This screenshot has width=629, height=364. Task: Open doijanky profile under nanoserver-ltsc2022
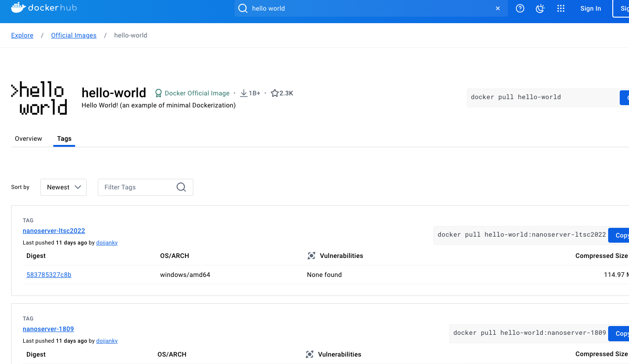click(x=107, y=243)
